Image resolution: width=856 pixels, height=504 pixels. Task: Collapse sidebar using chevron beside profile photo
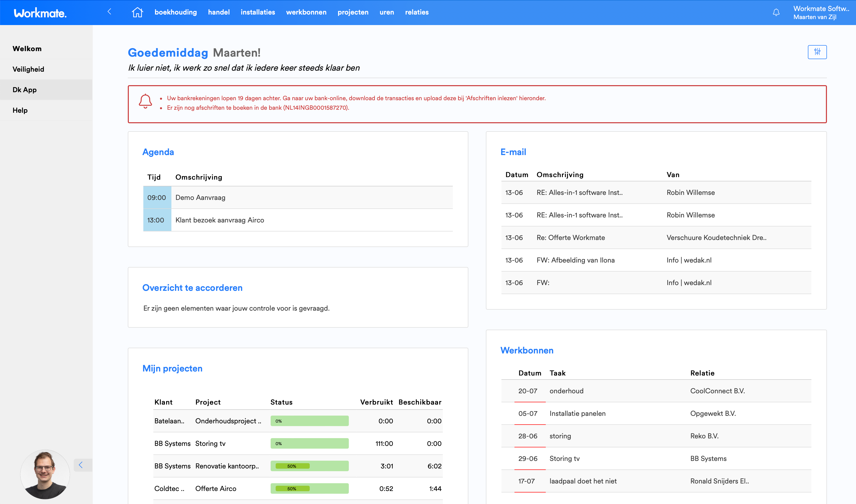[81, 465]
